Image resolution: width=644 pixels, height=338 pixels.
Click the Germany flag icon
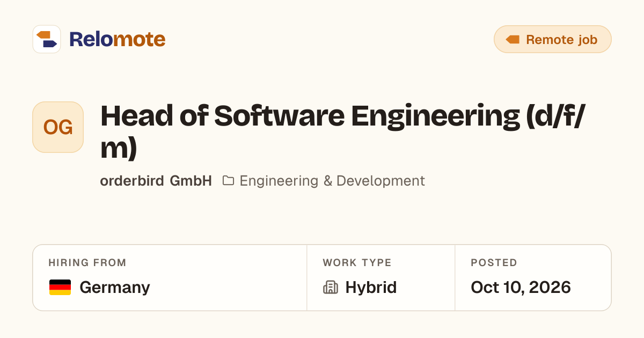(60, 288)
